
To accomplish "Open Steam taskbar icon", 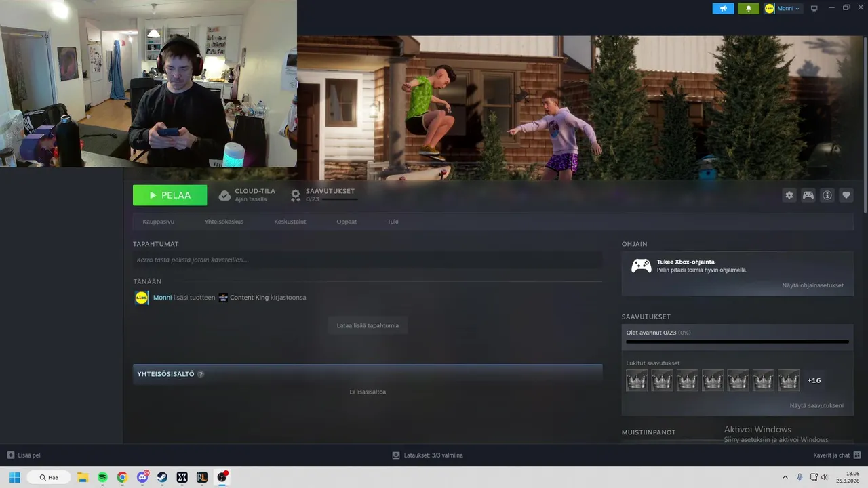I will 162,477.
